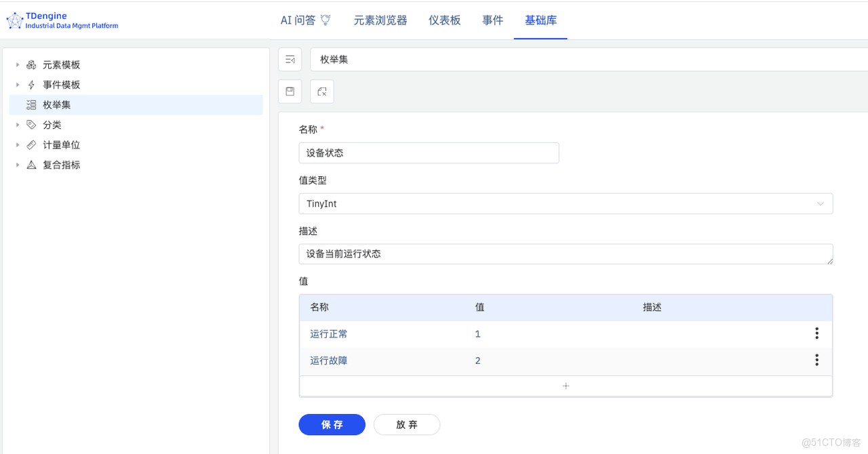Open the three-dot menu for 运行正常 row
Viewport: 868px width, 454px height.
pyautogui.click(x=816, y=333)
